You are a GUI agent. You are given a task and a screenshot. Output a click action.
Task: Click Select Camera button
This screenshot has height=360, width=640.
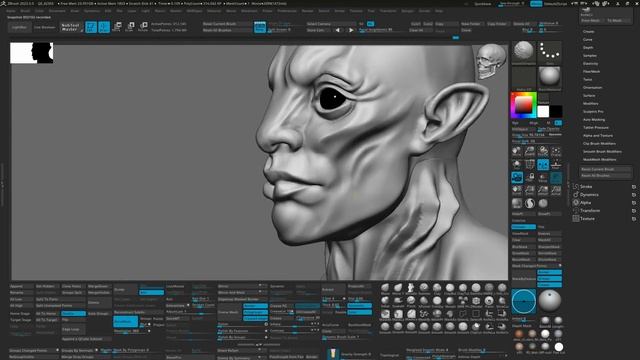(331, 24)
